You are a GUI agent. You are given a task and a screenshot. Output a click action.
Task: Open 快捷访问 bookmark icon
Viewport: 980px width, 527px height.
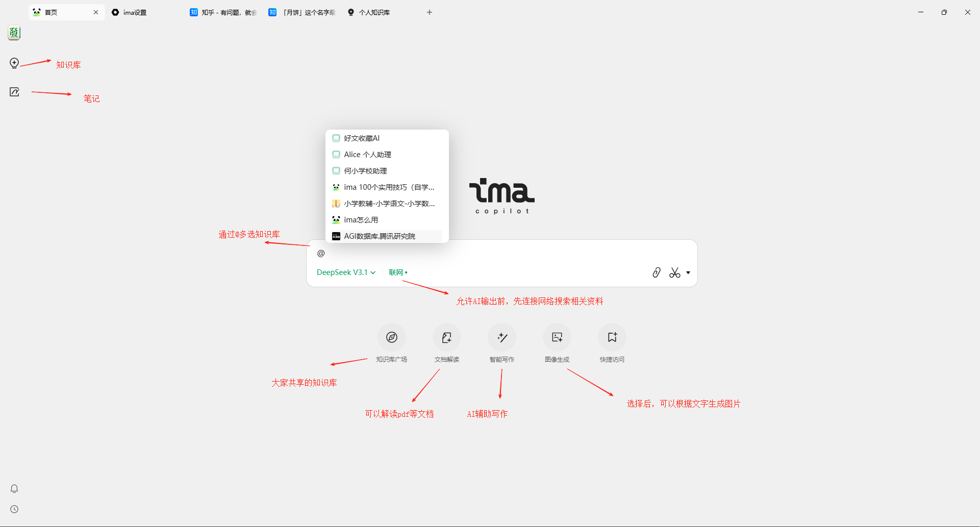point(612,337)
